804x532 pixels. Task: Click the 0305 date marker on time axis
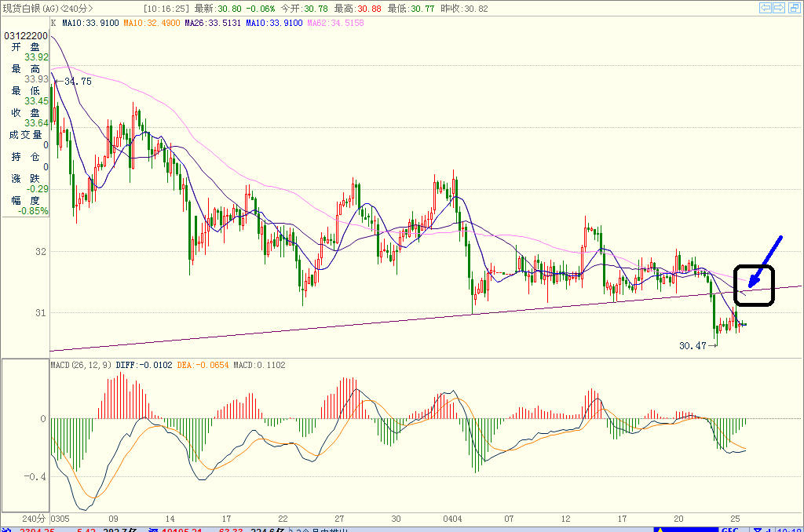coord(60,519)
